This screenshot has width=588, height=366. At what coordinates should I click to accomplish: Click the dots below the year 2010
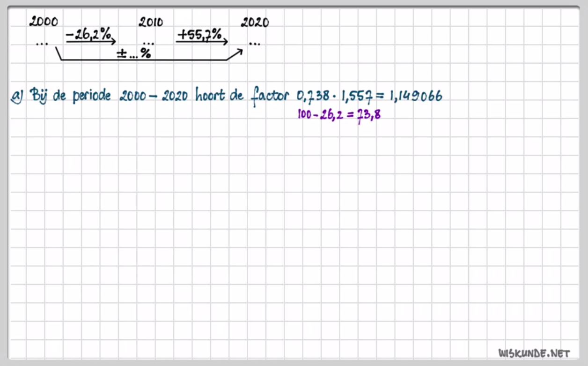pyautogui.click(x=148, y=44)
